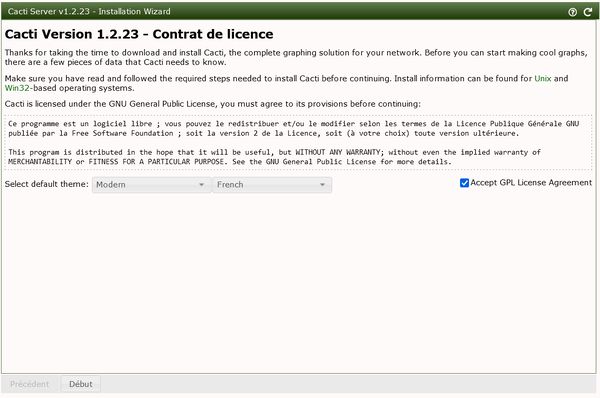600x398 pixels.
Task: Click the 'Thanks for taking the time' paragraph
Action: tap(296, 57)
